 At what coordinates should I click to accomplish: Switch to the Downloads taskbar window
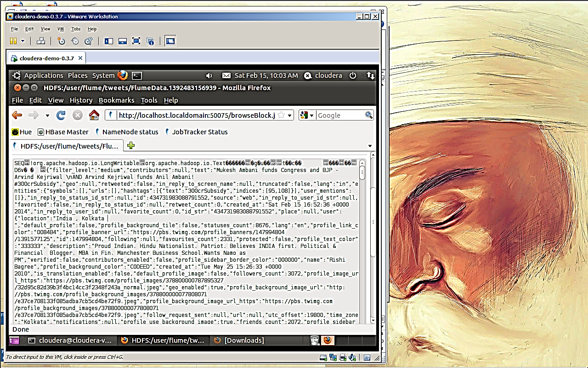click(256, 340)
